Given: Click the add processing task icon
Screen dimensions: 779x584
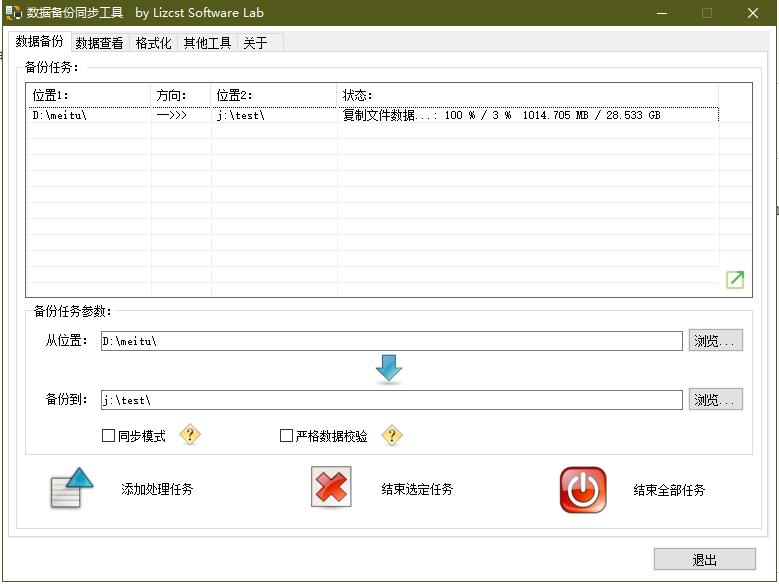Looking at the screenshot, I should click(72, 488).
